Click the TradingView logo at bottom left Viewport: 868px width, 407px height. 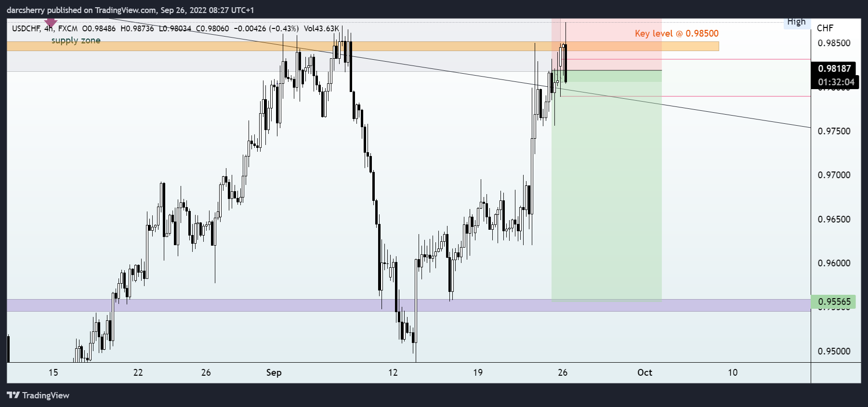(x=38, y=395)
